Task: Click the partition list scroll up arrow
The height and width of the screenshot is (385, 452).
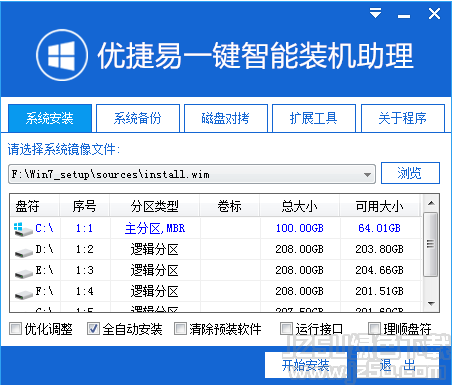Action: tap(431, 203)
